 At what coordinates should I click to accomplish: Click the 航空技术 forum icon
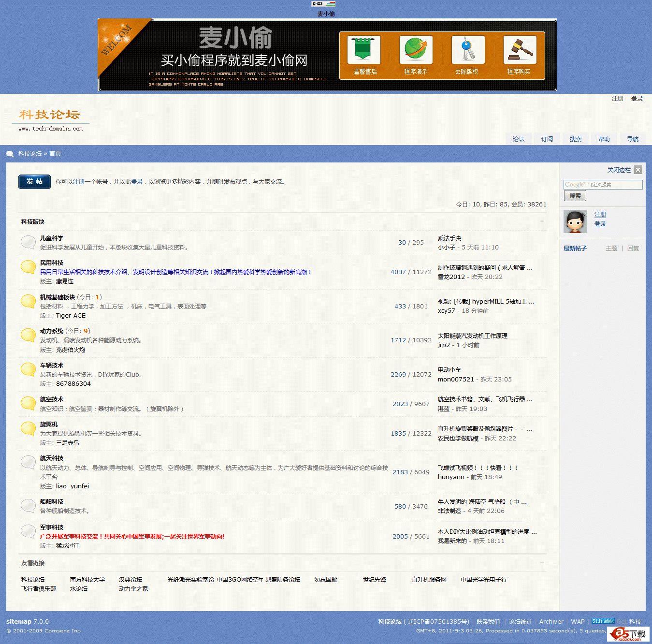coord(28,403)
